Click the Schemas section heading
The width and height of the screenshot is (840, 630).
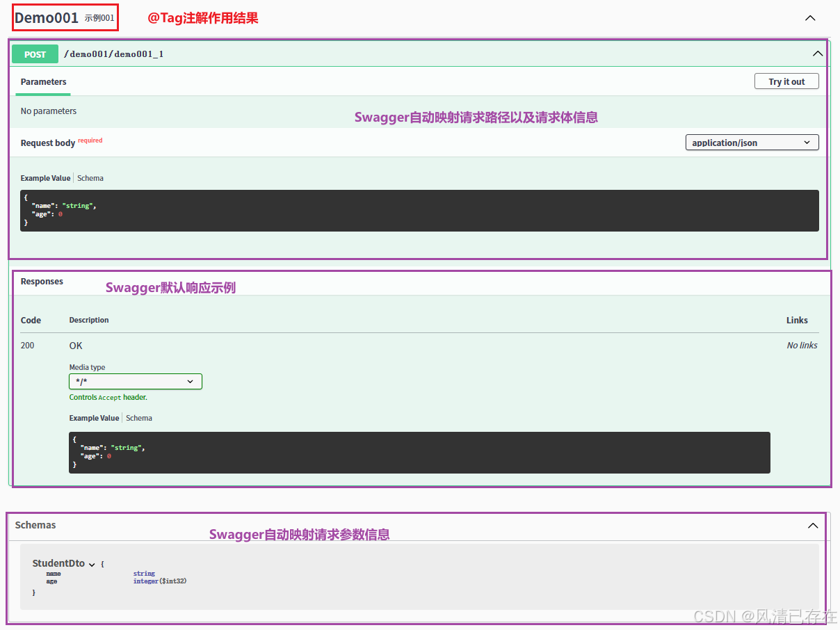(x=35, y=525)
